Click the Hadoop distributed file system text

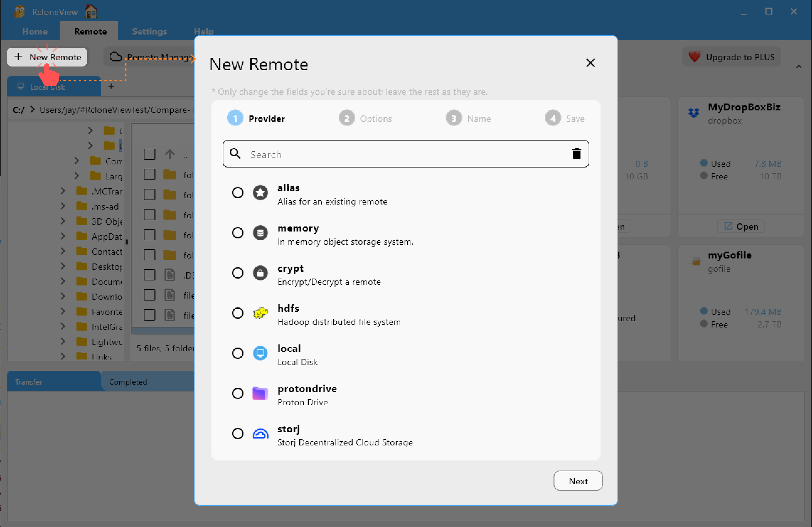coord(339,322)
